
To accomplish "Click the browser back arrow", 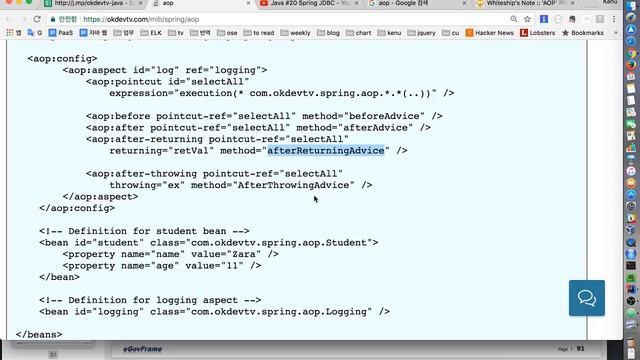I will click(10, 19).
